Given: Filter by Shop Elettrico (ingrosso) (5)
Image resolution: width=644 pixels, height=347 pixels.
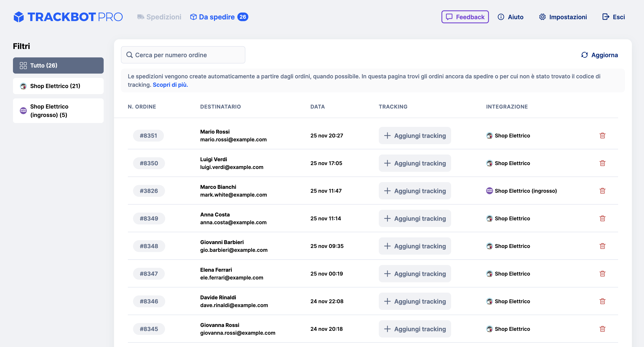Looking at the screenshot, I should coord(58,111).
